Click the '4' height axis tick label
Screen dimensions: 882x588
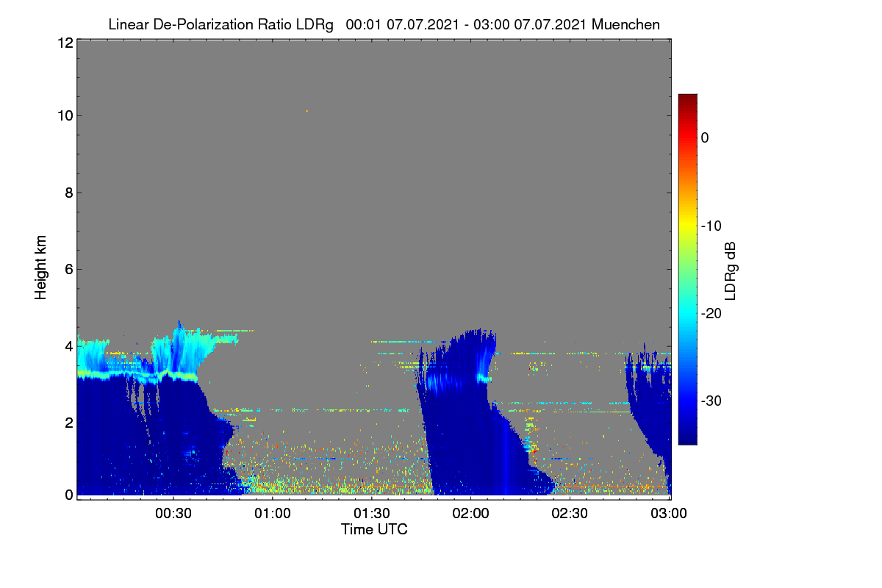[x=68, y=345]
